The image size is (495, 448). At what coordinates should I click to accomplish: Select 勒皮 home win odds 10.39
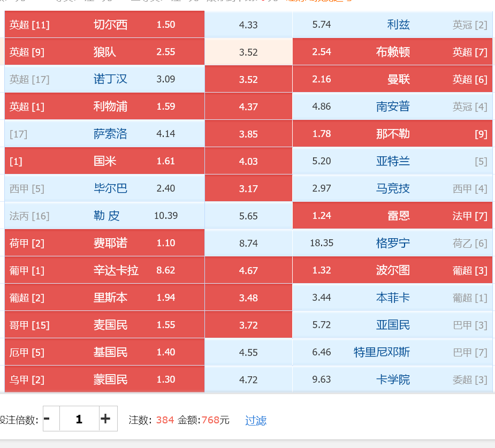pos(104,216)
